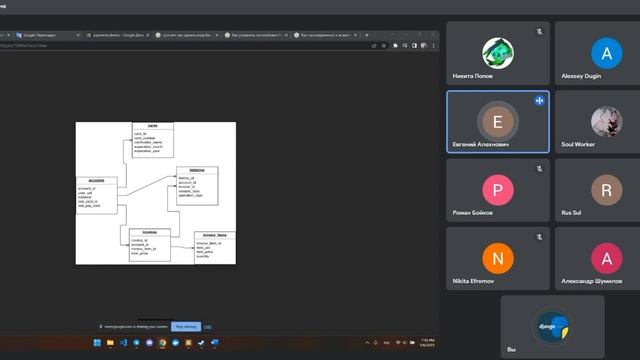Click ENG language indicator in tray
The image size is (640, 360).
click(x=387, y=343)
